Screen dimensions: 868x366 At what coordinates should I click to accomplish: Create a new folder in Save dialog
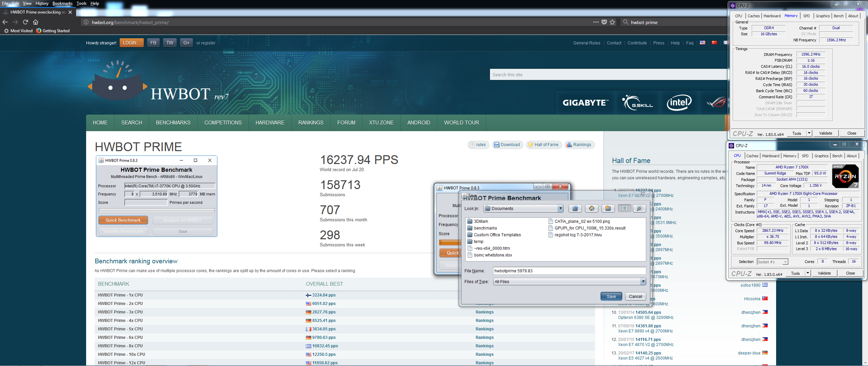pyautogui.click(x=608, y=208)
